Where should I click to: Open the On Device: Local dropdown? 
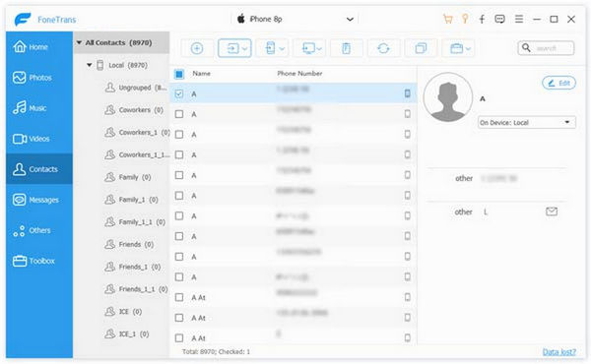[x=527, y=122]
